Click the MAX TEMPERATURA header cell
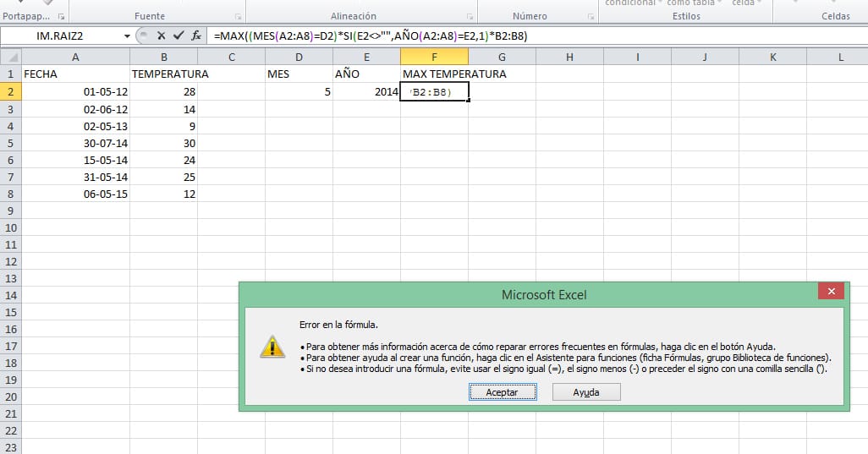The image size is (868, 454). click(x=434, y=74)
